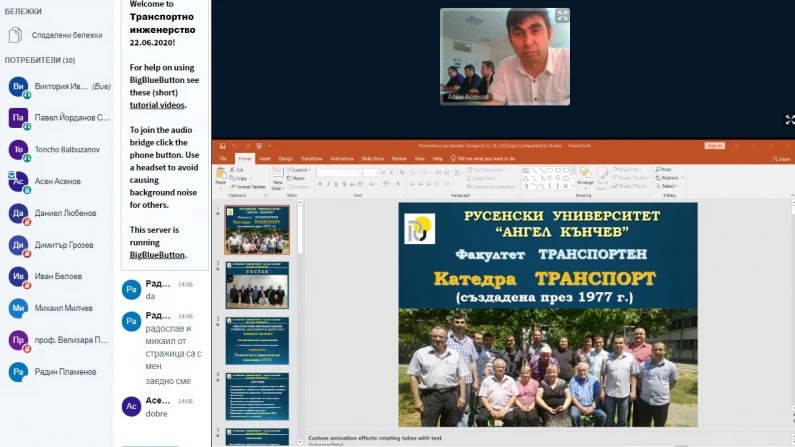The width and height of the screenshot is (795, 447).
Task: Toggle Underline formatting
Action: pos(336,184)
